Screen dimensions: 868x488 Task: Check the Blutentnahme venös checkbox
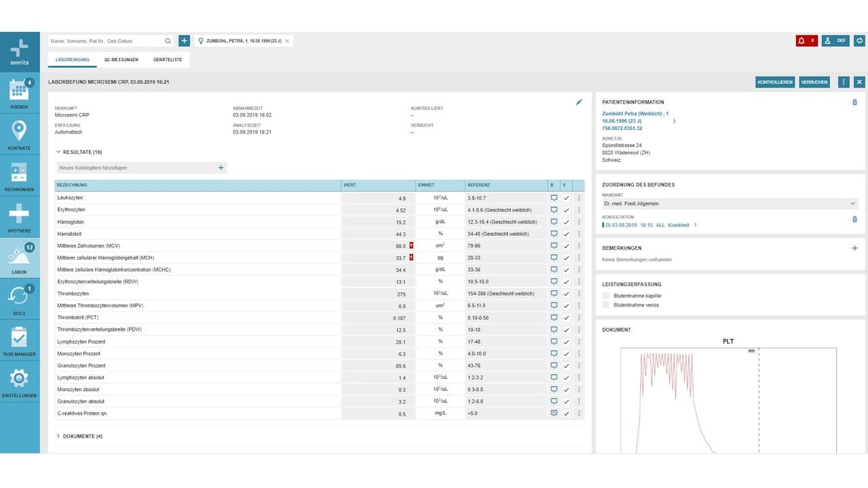(x=606, y=305)
